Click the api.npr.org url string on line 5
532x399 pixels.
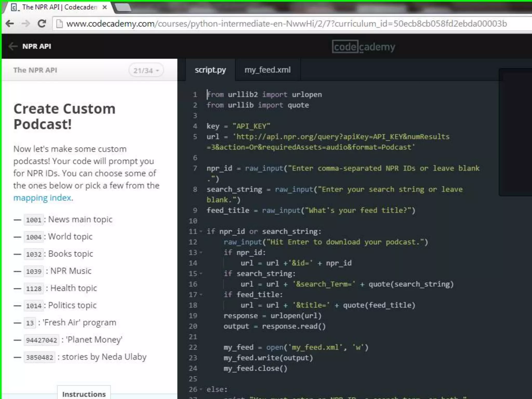328,142
